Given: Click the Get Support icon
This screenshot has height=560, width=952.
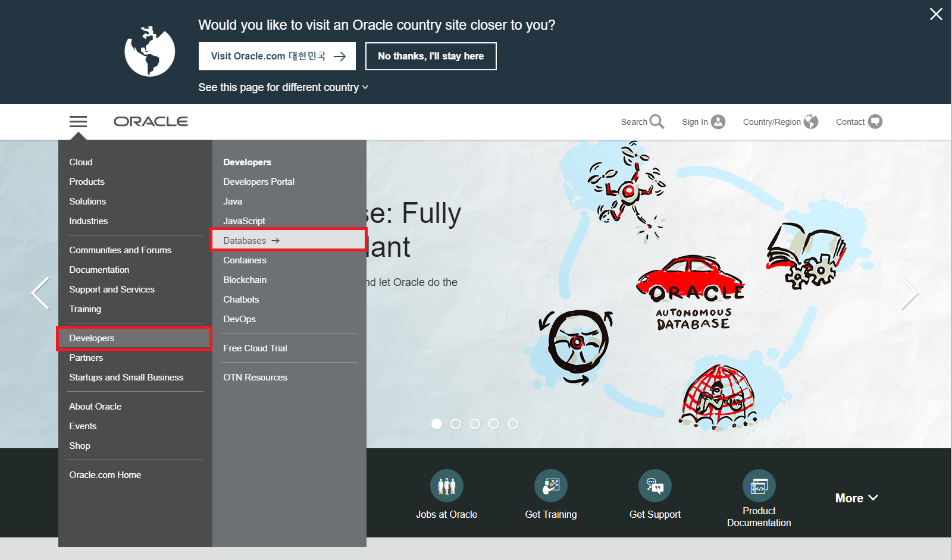Looking at the screenshot, I should tap(655, 486).
